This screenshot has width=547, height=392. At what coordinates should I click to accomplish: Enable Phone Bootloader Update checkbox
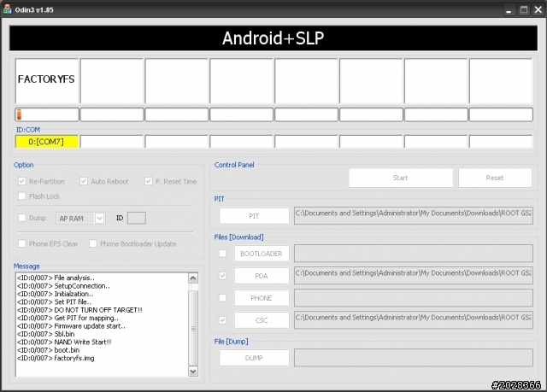point(93,243)
